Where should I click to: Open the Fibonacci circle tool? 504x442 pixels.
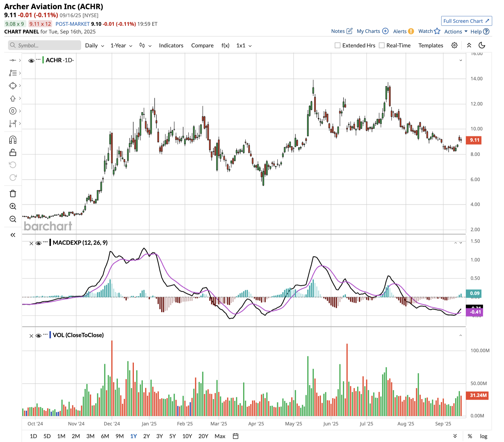pyautogui.click(x=13, y=111)
